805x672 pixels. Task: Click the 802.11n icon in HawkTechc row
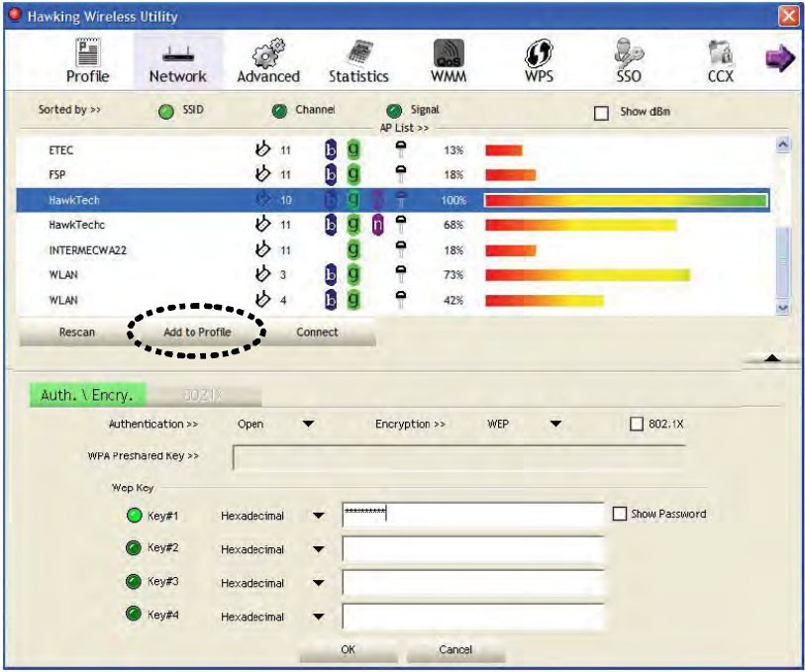(x=378, y=225)
